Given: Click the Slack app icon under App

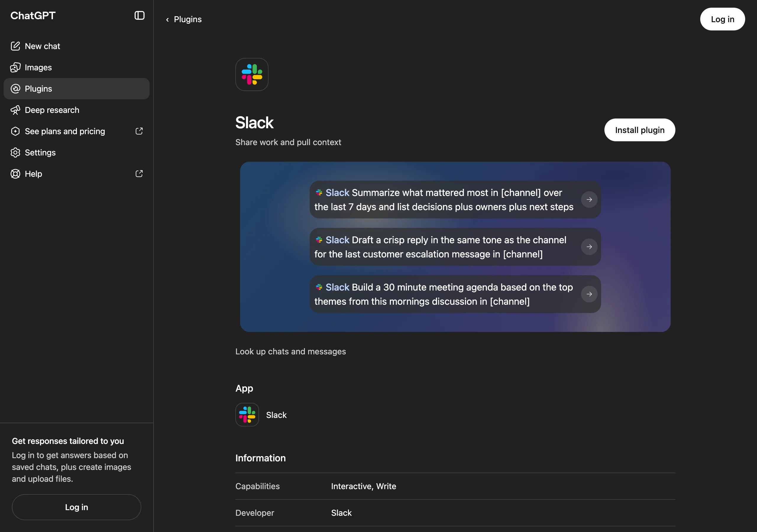Looking at the screenshot, I should coord(247,415).
